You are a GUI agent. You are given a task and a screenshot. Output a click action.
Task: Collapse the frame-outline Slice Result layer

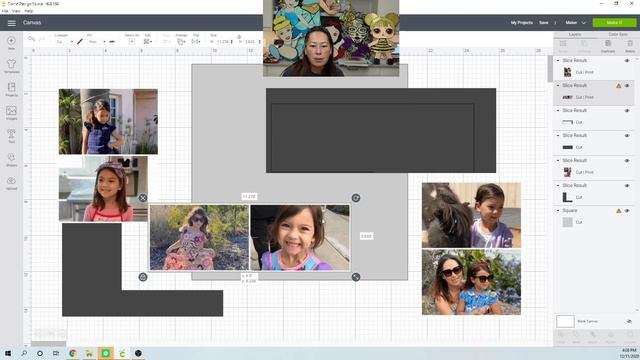click(x=558, y=111)
